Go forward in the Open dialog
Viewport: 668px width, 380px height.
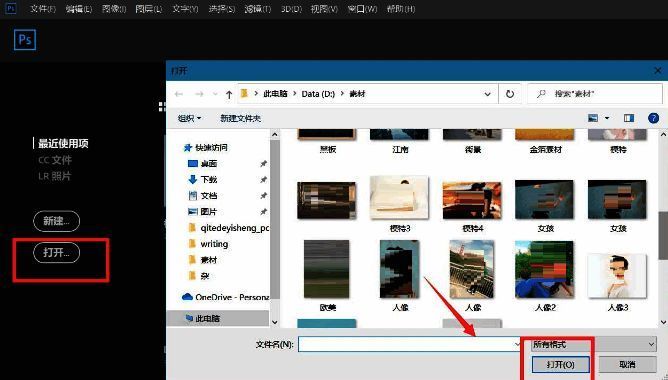(x=199, y=94)
